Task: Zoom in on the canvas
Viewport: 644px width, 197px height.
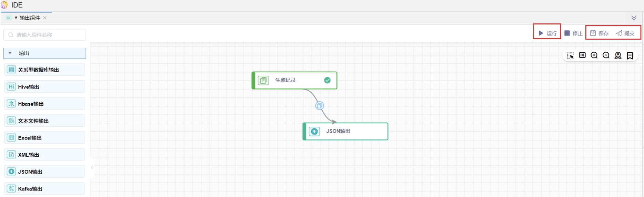Action: 594,55
